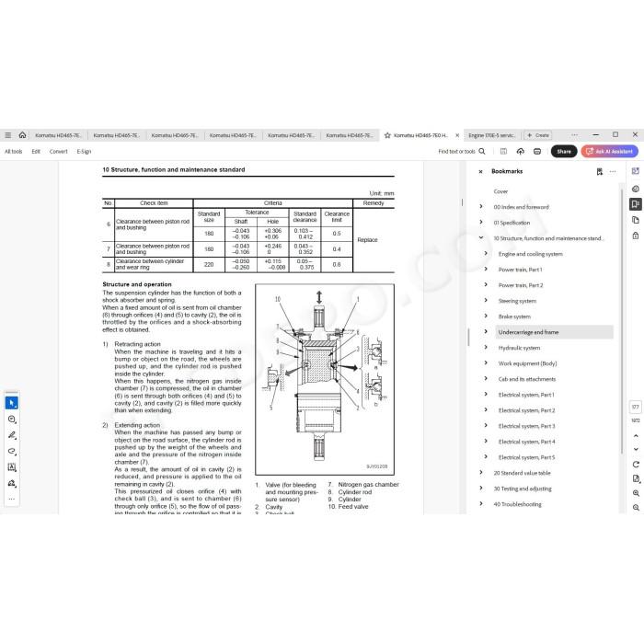Expand the Hydraulic system bookmark
The image size is (644, 644).
click(486, 347)
